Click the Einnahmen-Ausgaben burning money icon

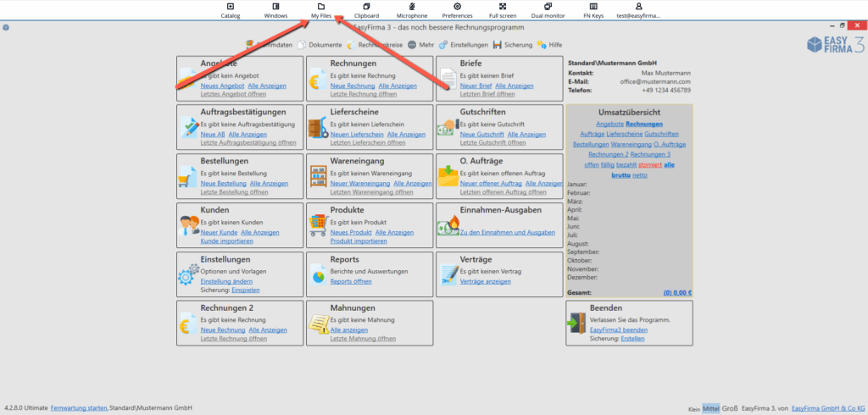pyautogui.click(x=448, y=226)
